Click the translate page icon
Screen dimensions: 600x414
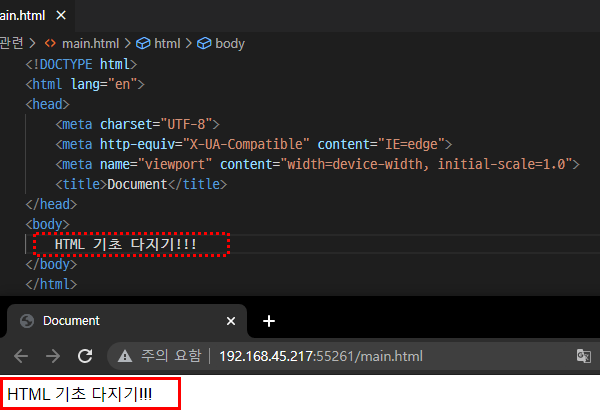[584, 356]
